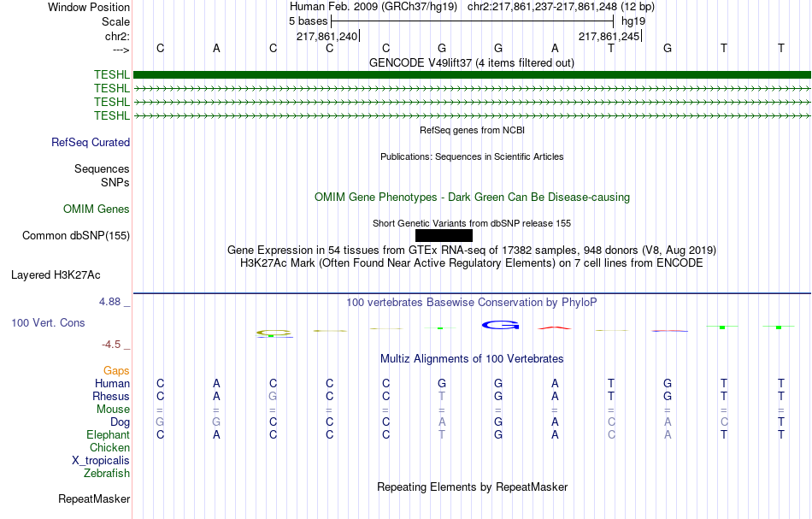
Task: Select the Chicken species label
Action: pos(109,447)
